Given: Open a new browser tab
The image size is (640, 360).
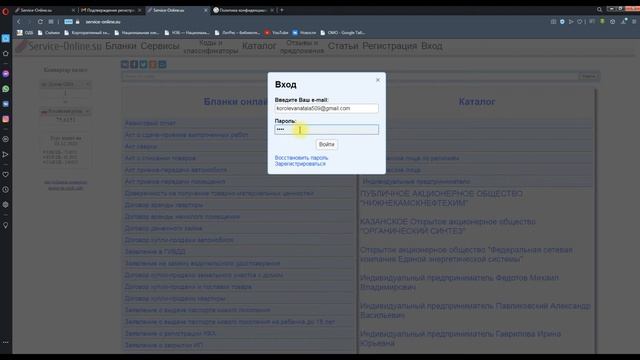Looking at the screenshot, I should click(x=282, y=10).
